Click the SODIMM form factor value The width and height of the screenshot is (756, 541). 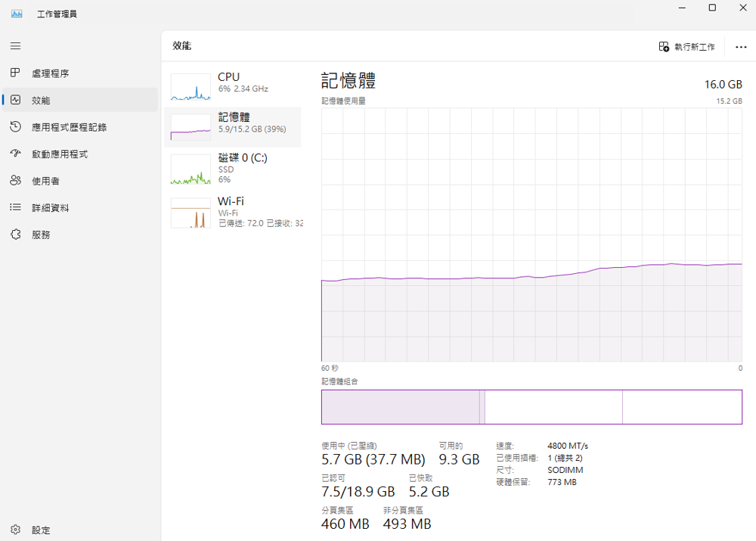(x=565, y=470)
